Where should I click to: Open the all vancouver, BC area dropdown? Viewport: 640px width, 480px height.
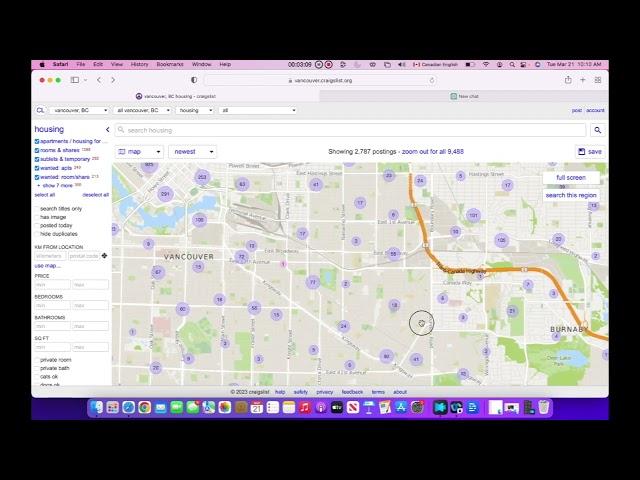[143, 110]
